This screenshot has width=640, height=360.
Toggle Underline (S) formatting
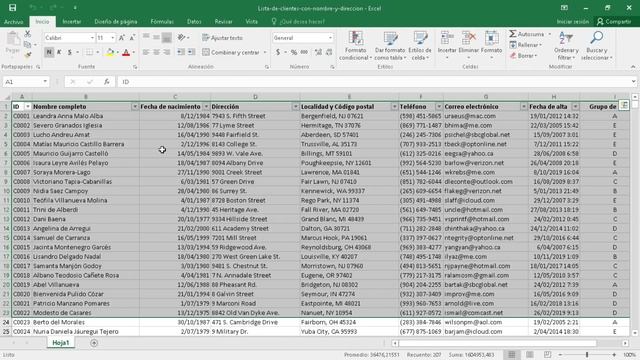click(69, 52)
